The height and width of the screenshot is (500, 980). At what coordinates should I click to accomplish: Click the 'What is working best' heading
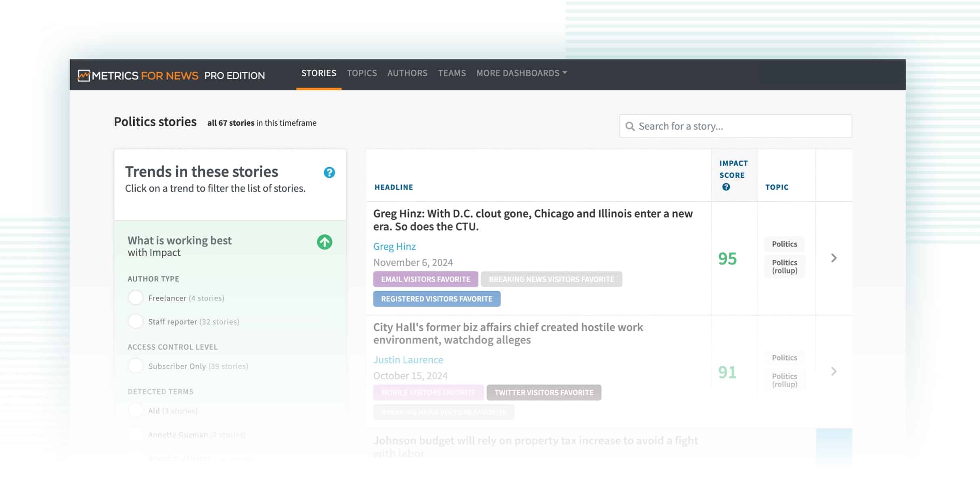[180, 240]
